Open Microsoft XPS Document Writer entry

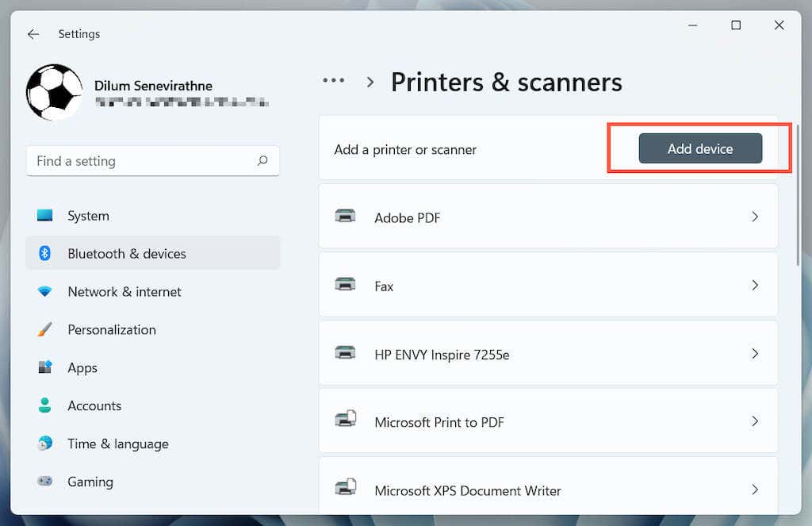coord(549,486)
